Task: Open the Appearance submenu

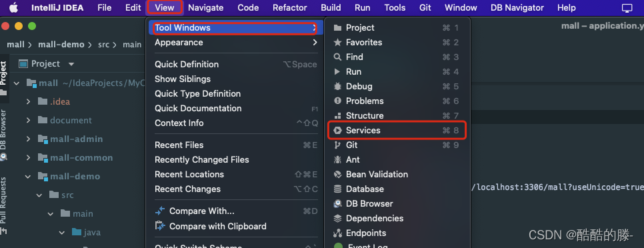Action: point(236,42)
